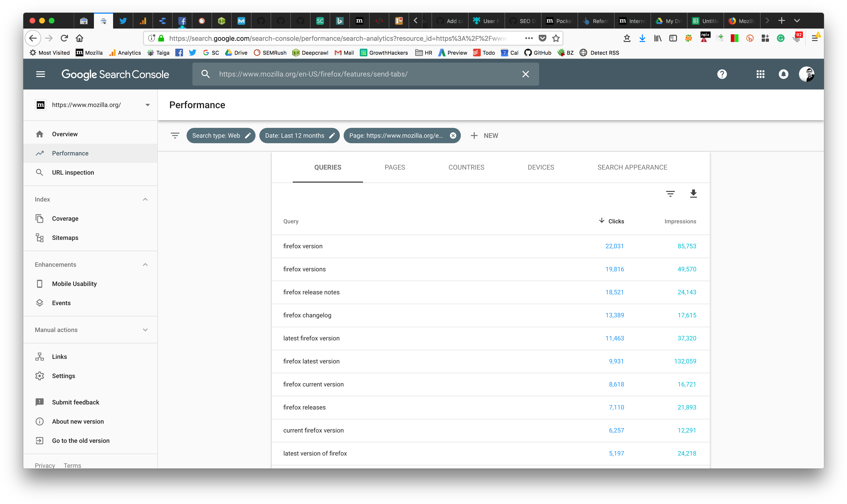This screenshot has height=504, width=847.
Task: Collapse the Index section
Action: point(145,199)
